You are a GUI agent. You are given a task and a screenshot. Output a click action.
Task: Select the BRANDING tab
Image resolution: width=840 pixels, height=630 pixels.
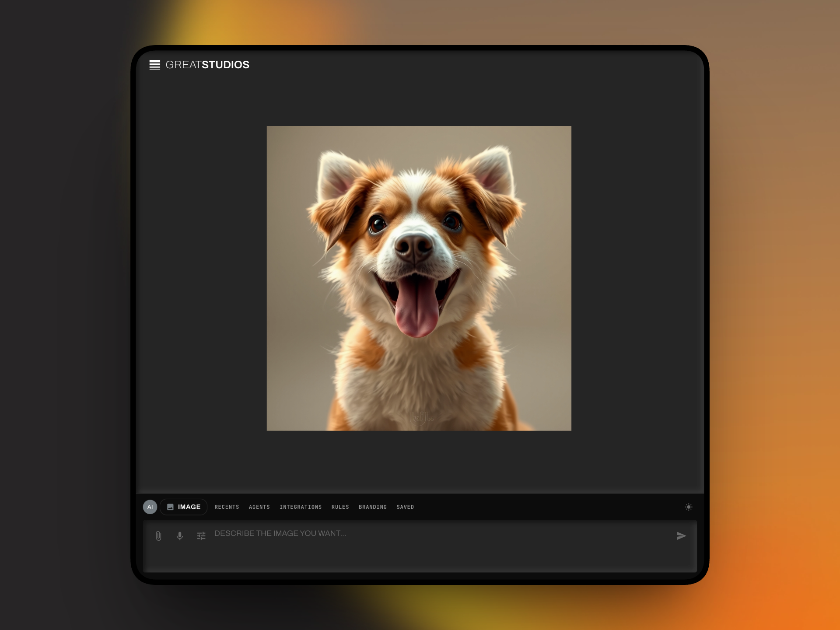pos(373,507)
